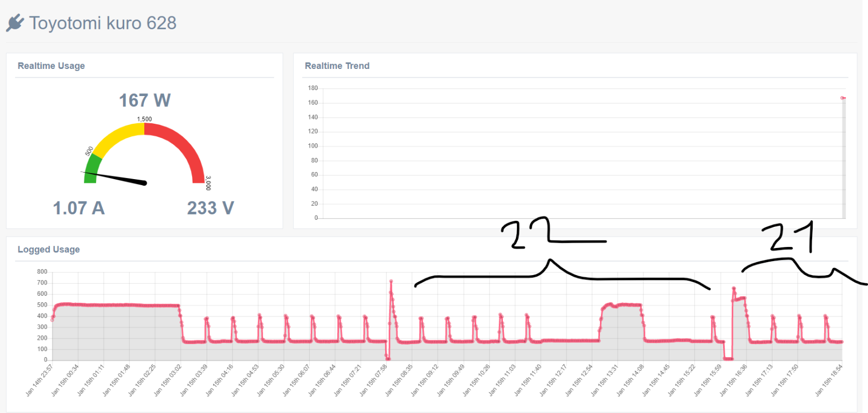Click the 80 label on Realtime Trend axis
This screenshot has width=868, height=413.
pyautogui.click(x=315, y=161)
